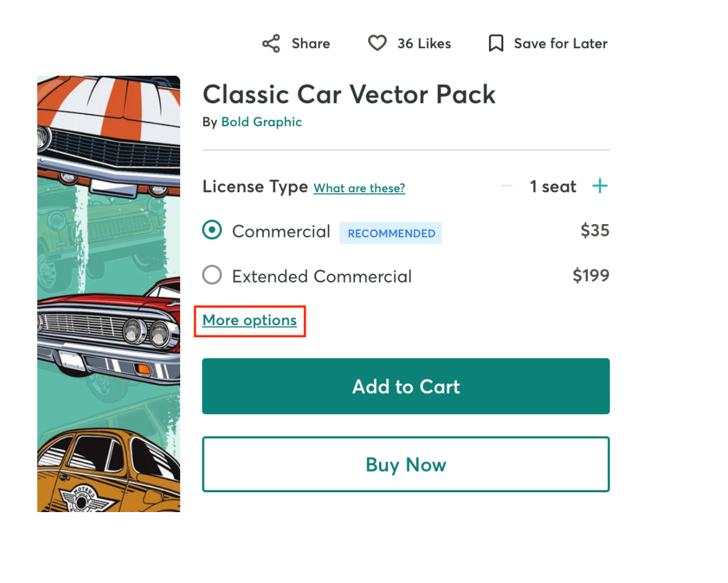The image size is (728, 583).
Task: Click the Save for Later text
Action: [560, 43]
